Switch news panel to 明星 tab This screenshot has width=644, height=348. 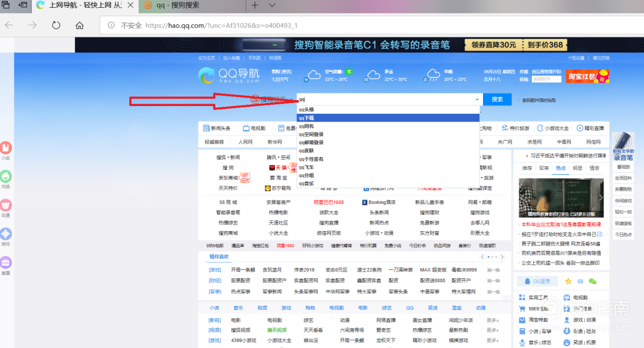click(x=577, y=168)
